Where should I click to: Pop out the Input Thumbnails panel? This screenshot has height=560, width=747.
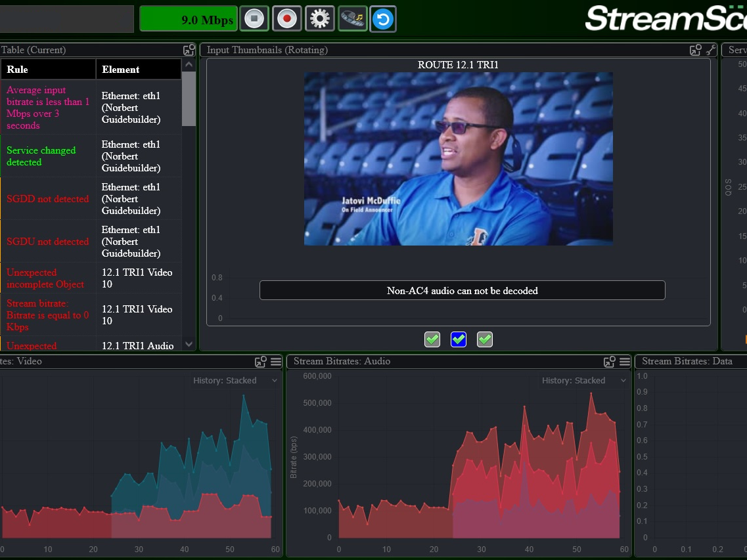696,50
